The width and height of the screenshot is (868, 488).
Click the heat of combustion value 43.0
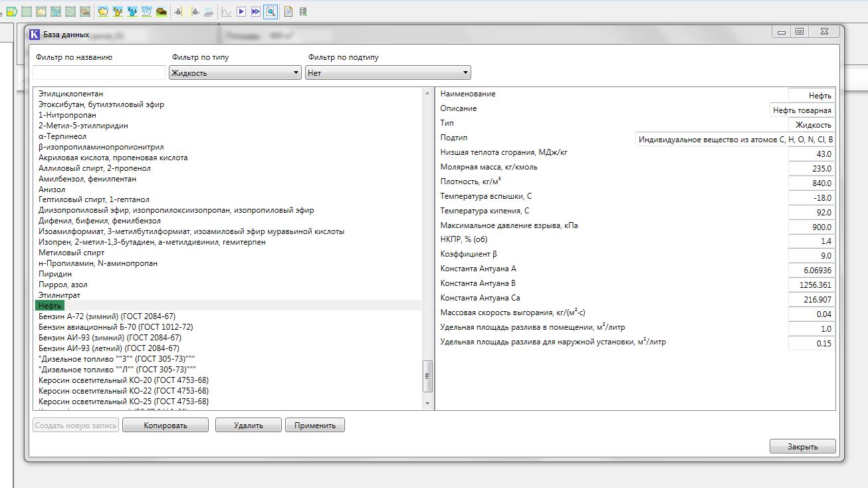(812, 154)
